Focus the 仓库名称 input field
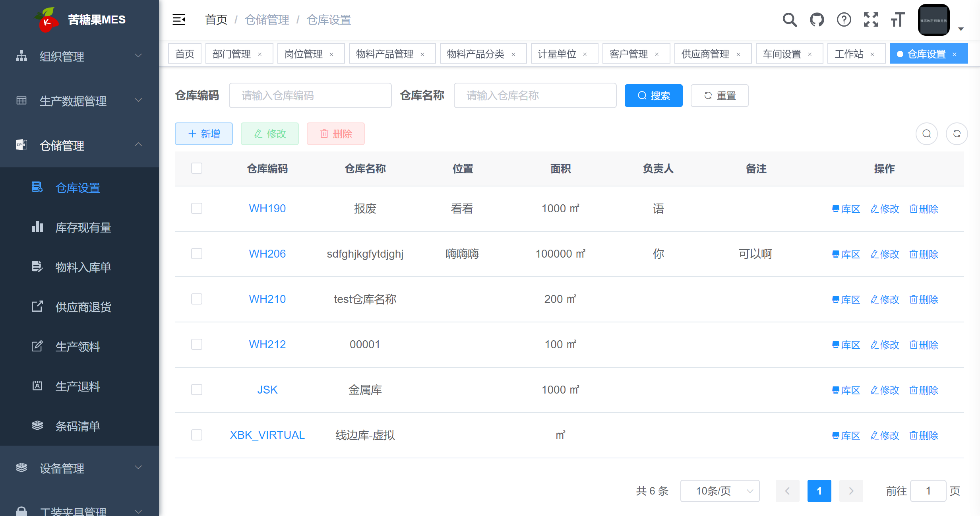This screenshot has width=980, height=516. pyautogui.click(x=535, y=95)
